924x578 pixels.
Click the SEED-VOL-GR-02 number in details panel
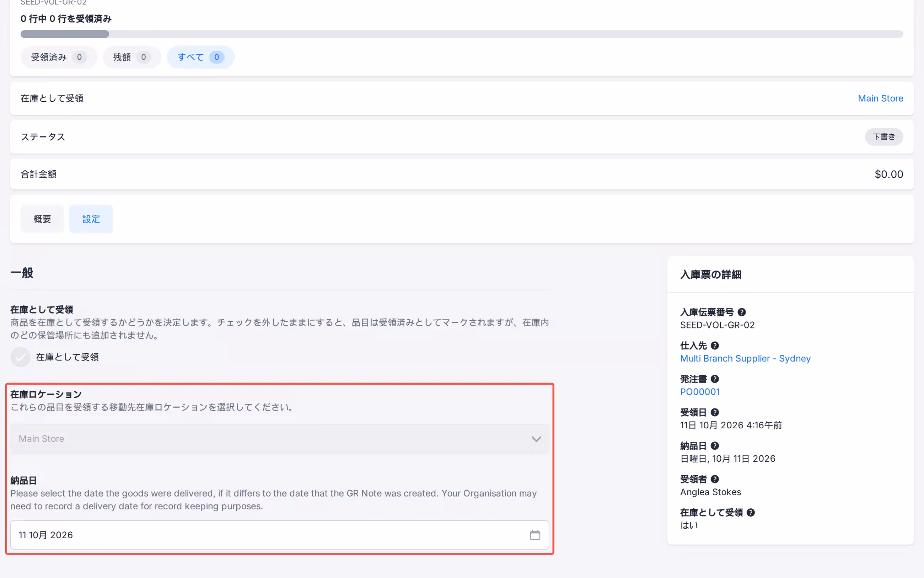point(717,325)
